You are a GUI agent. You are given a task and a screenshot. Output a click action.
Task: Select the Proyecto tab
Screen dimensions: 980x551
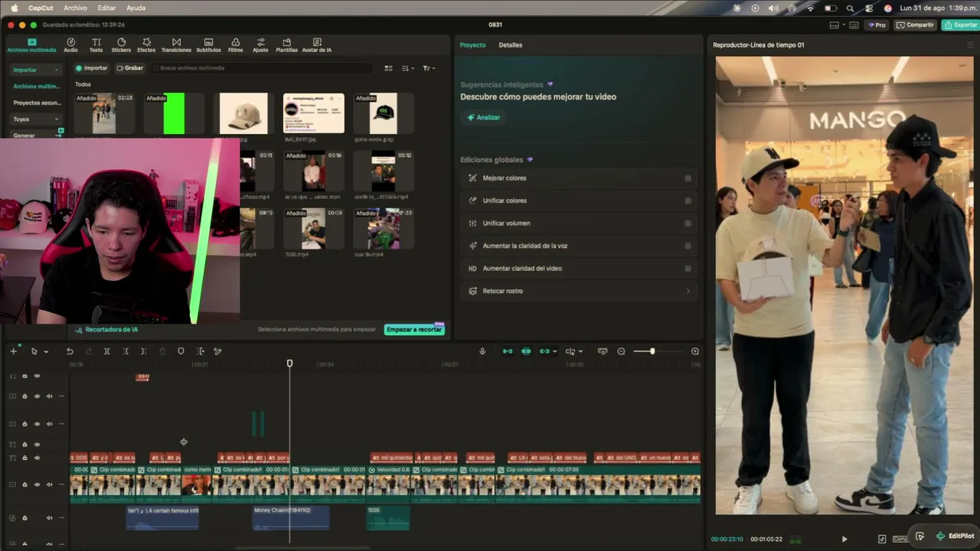tap(472, 45)
